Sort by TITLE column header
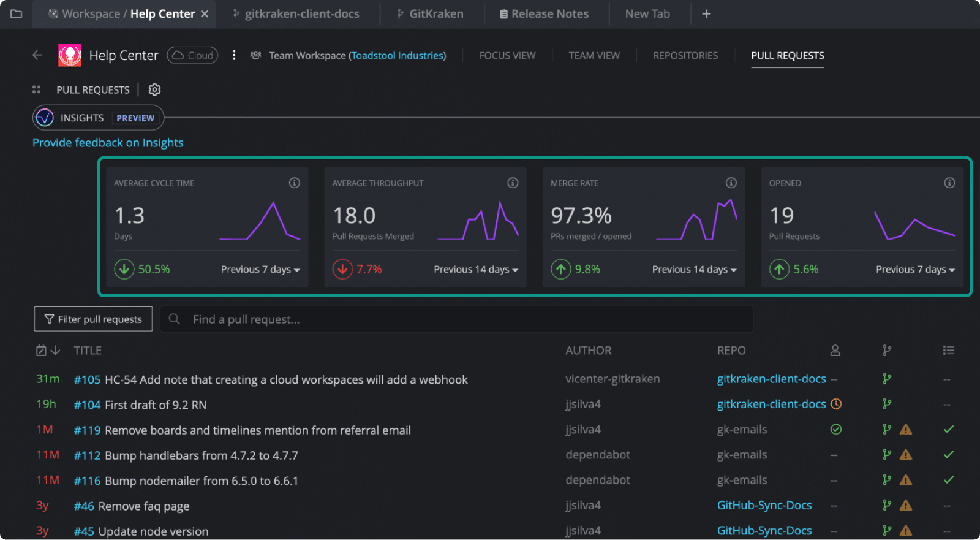The image size is (980, 540). pyautogui.click(x=88, y=351)
